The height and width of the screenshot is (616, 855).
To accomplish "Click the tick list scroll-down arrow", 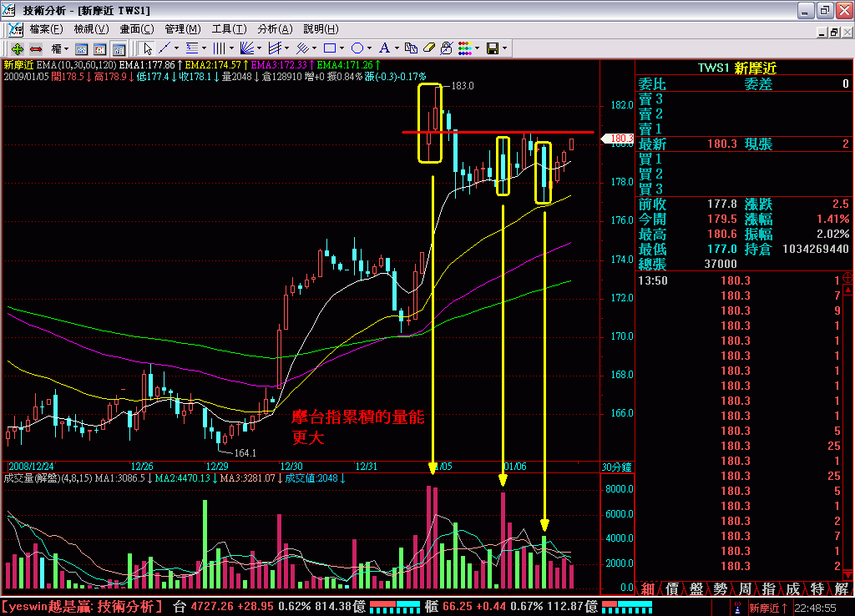I will click(848, 574).
